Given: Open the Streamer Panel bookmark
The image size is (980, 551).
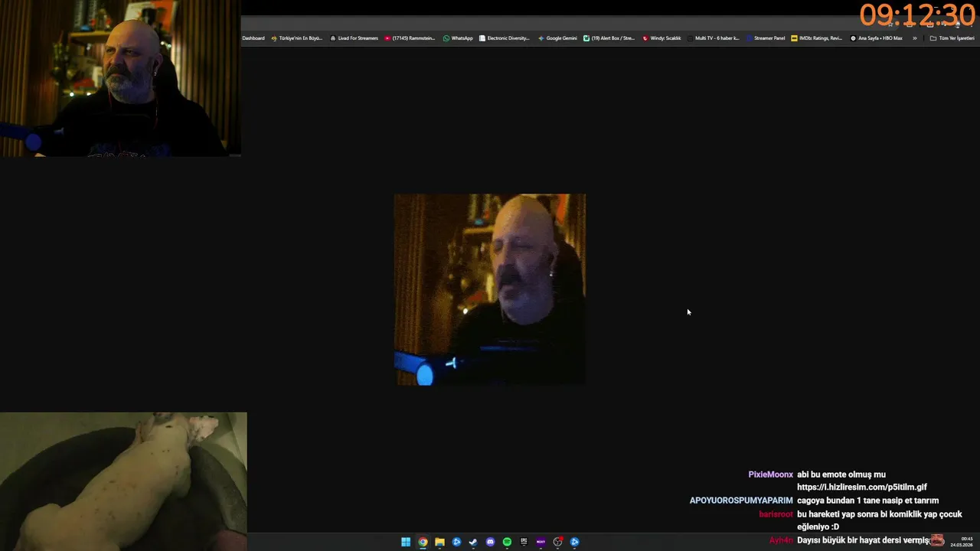Looking at the screenshot, I should [766, 38].
